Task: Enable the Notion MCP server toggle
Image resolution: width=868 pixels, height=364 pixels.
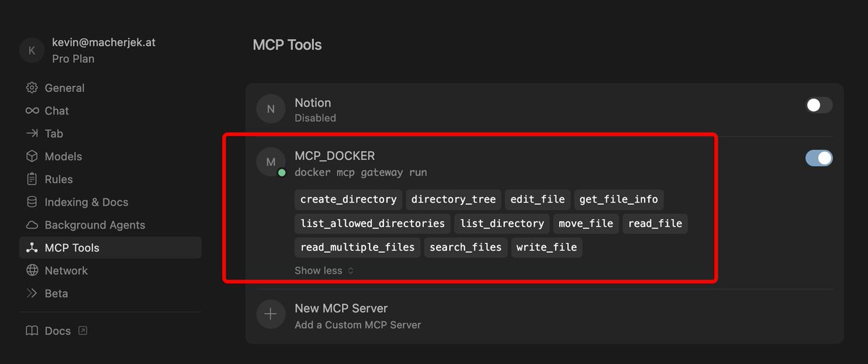Action: point(819,106)
